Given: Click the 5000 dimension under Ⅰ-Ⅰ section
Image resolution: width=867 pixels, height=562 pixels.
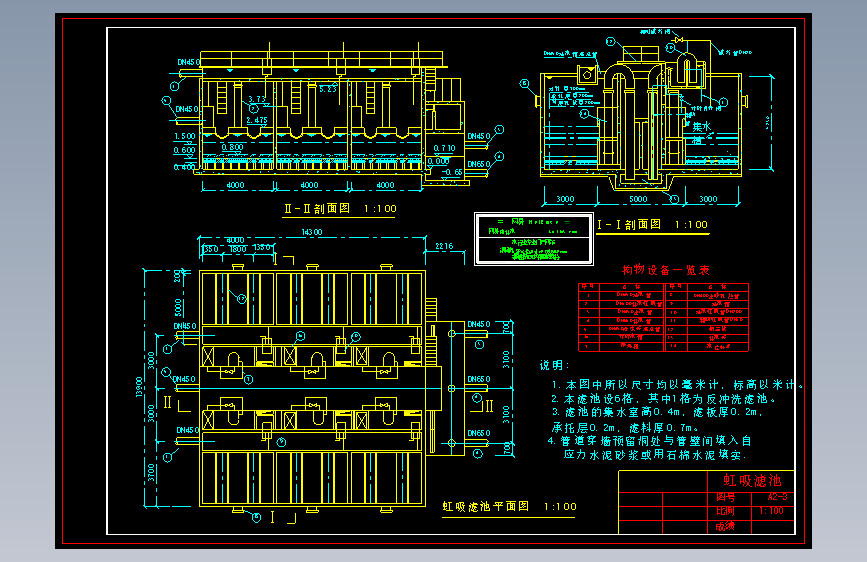Looking at the screenshot, I should coord(638,199).
